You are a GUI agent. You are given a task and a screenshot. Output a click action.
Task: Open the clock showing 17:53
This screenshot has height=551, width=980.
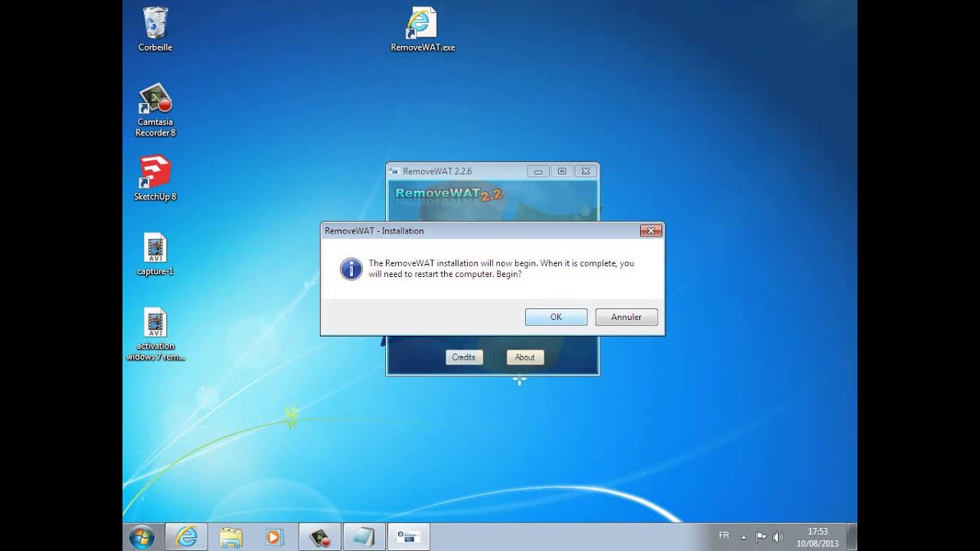pos(818,531)
